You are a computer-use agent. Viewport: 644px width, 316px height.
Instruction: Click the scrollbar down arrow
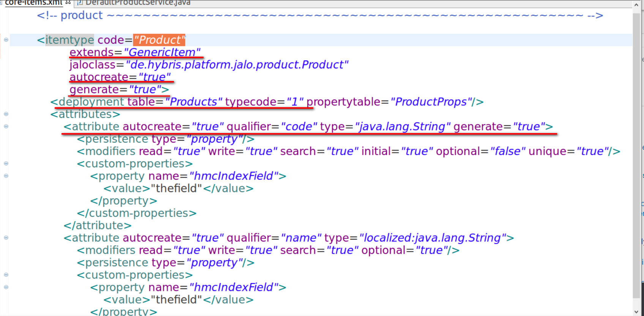(636, 312)
